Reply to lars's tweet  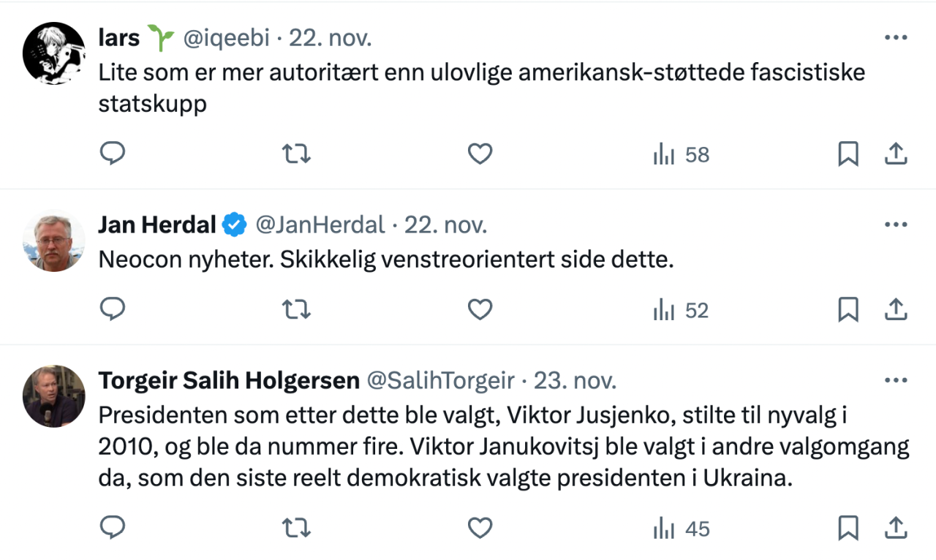click(112, 154)
